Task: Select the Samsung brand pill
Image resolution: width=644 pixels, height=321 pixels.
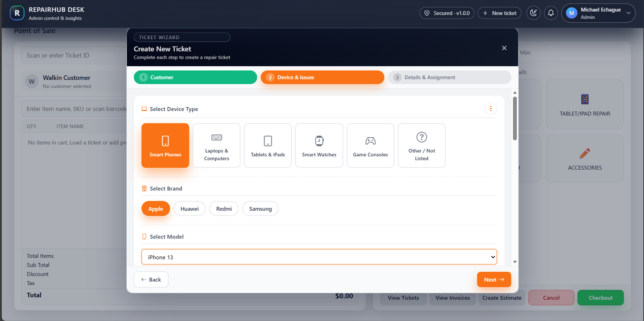Action: coord(260,208)
